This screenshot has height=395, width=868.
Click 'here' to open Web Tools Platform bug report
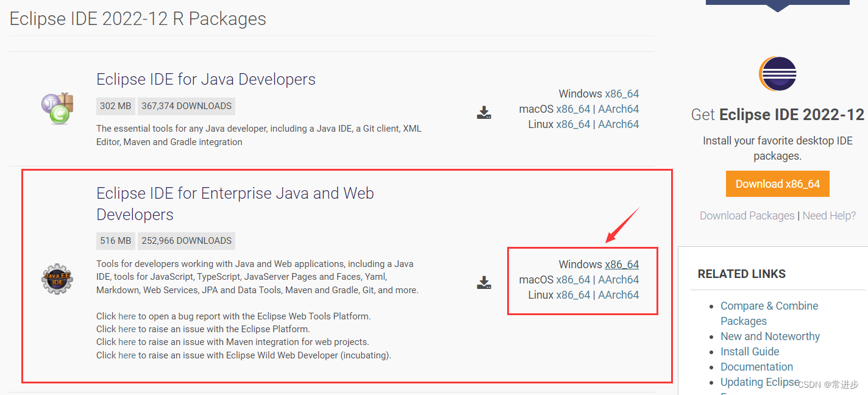pyautogui.click(x=127, y=316)
